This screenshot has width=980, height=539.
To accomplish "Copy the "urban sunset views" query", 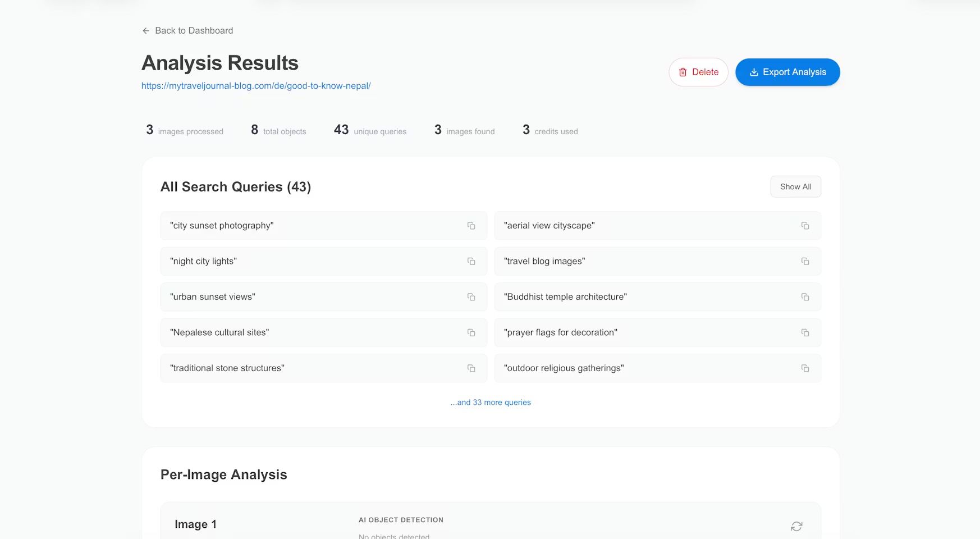I will [x=471, y=297].
